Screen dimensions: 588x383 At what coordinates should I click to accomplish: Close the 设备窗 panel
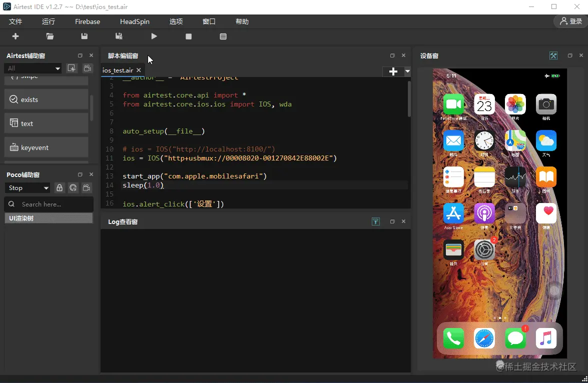tap(581, 55)
